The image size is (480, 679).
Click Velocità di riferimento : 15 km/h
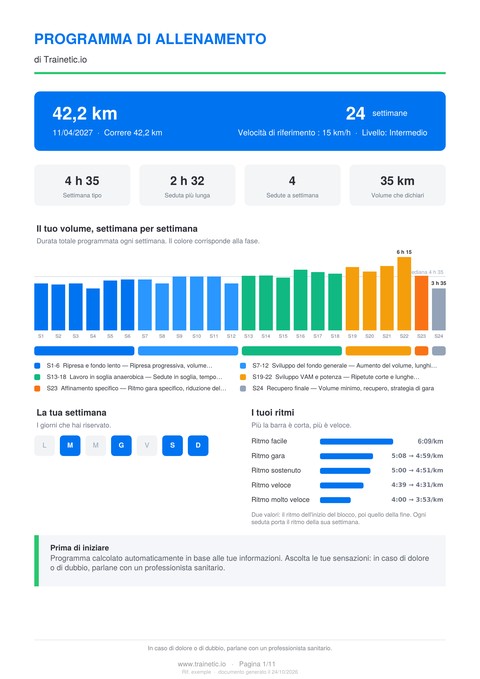click(x=294, y=133)
